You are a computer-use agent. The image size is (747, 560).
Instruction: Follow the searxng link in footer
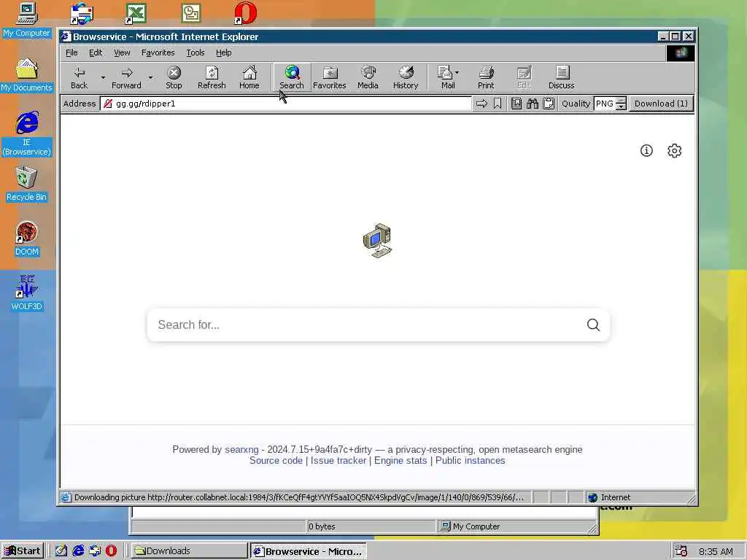tap(241, 449)
